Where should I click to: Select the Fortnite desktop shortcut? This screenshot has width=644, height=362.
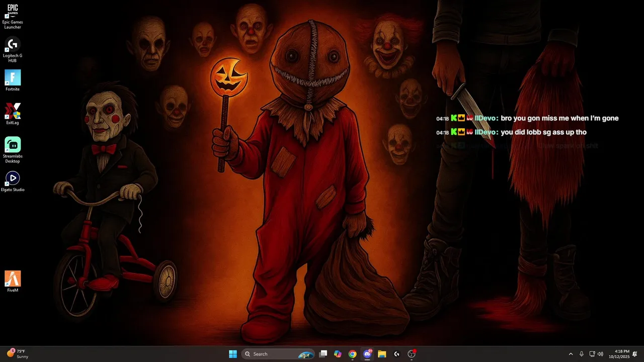coord(13,80)
